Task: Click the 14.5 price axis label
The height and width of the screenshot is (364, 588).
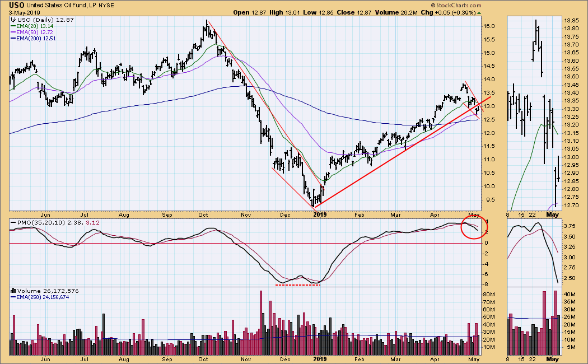Action: pos(489,66)
